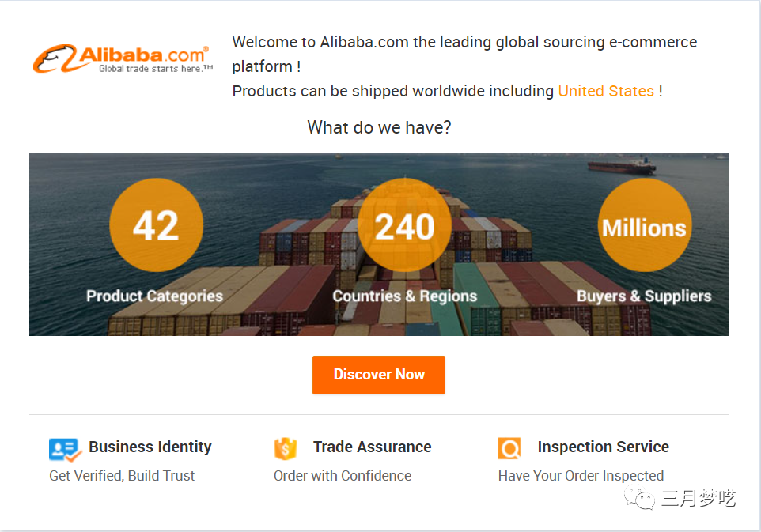
Task: Click the orange 240 circle badge
Action: (x=404, y=226)
